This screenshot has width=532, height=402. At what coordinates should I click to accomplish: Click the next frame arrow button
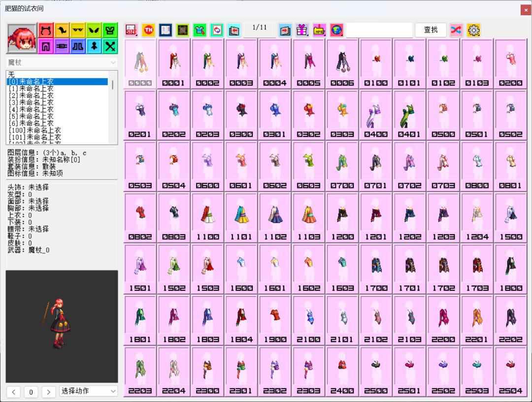(x=48, y=392)
